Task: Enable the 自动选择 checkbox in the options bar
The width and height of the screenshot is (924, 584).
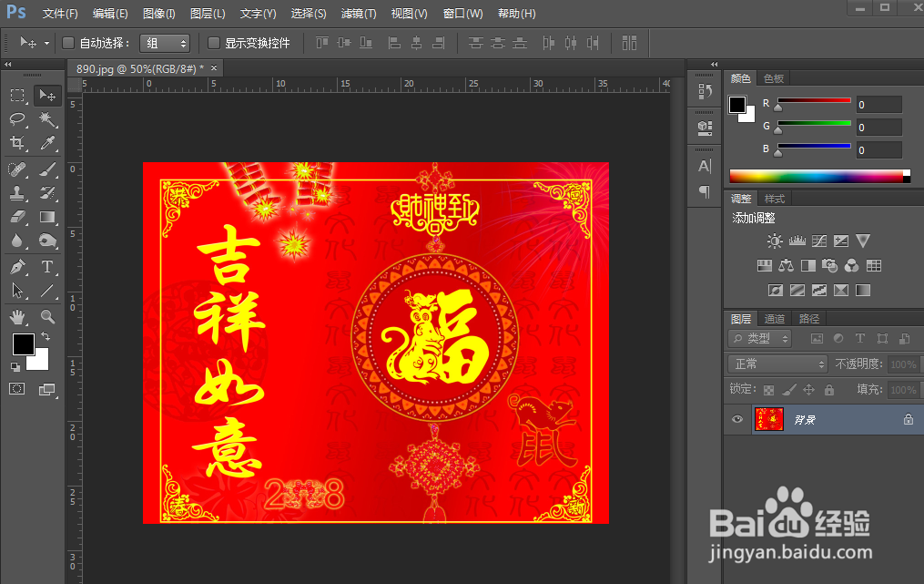Action: (68, 43)
